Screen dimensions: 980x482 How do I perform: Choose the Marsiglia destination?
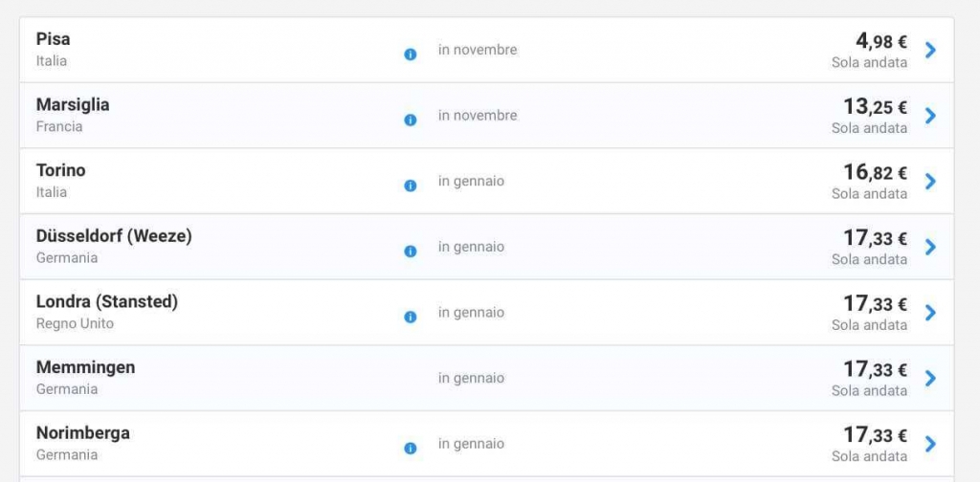tap(73, 105)
